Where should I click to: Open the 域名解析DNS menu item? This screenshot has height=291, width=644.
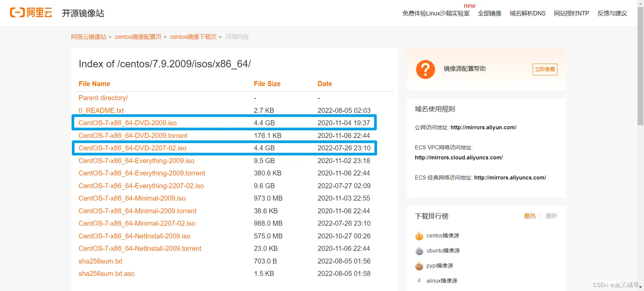(527, 13)
